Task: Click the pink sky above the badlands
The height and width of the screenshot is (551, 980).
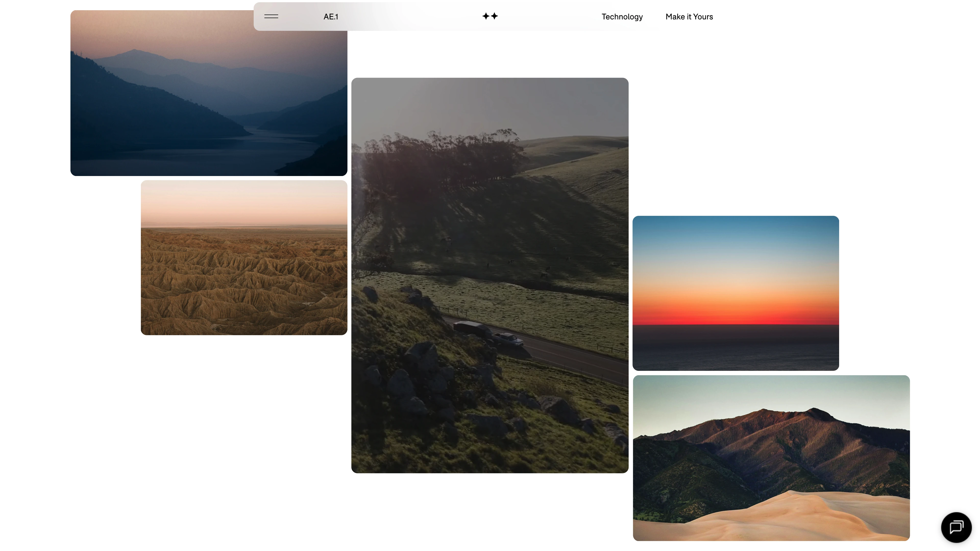Action: (244, 202)
